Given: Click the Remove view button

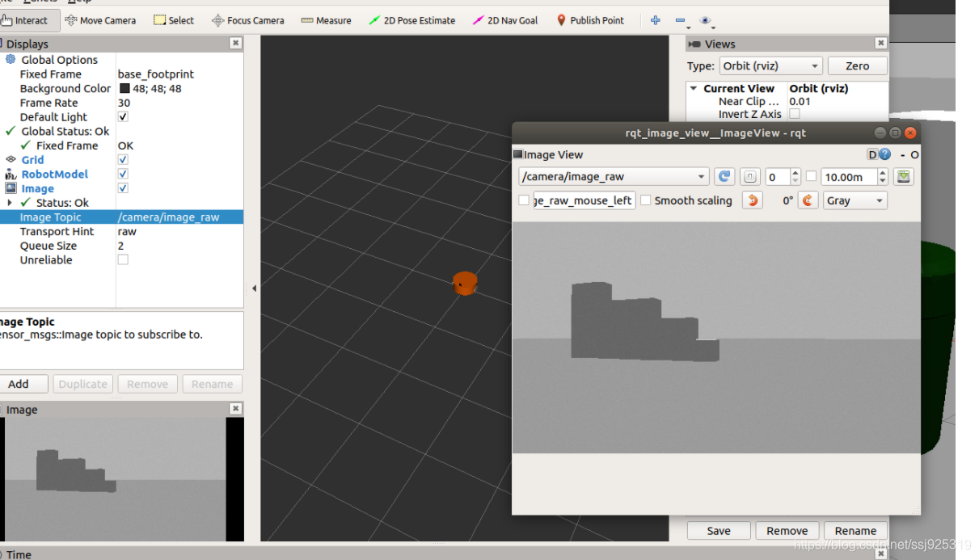Looking at the screenshot, I should click(x=787, y=531).
